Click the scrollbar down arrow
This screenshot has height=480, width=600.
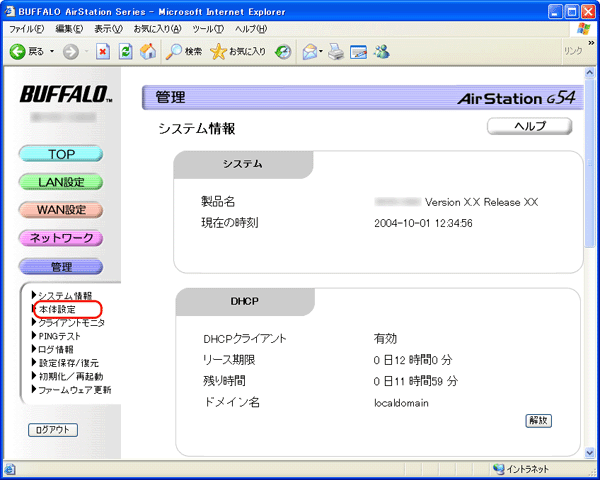(x=590, y=453)
